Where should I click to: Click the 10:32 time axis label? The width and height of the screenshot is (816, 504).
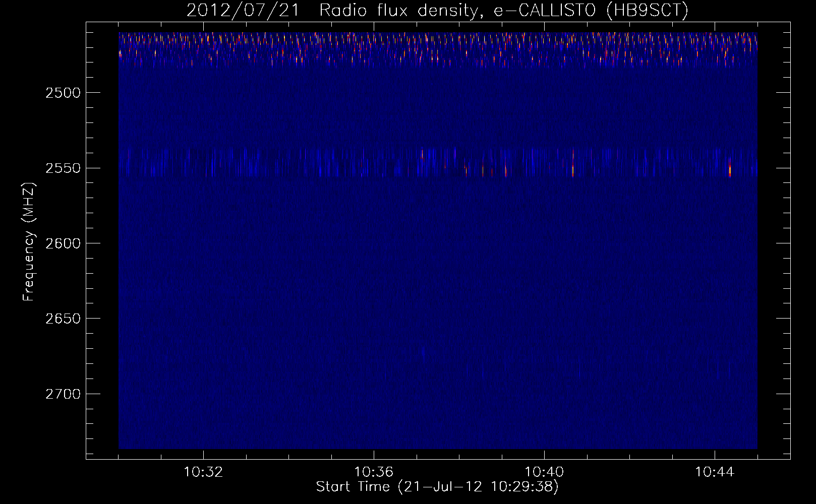[x=203, y=472]
